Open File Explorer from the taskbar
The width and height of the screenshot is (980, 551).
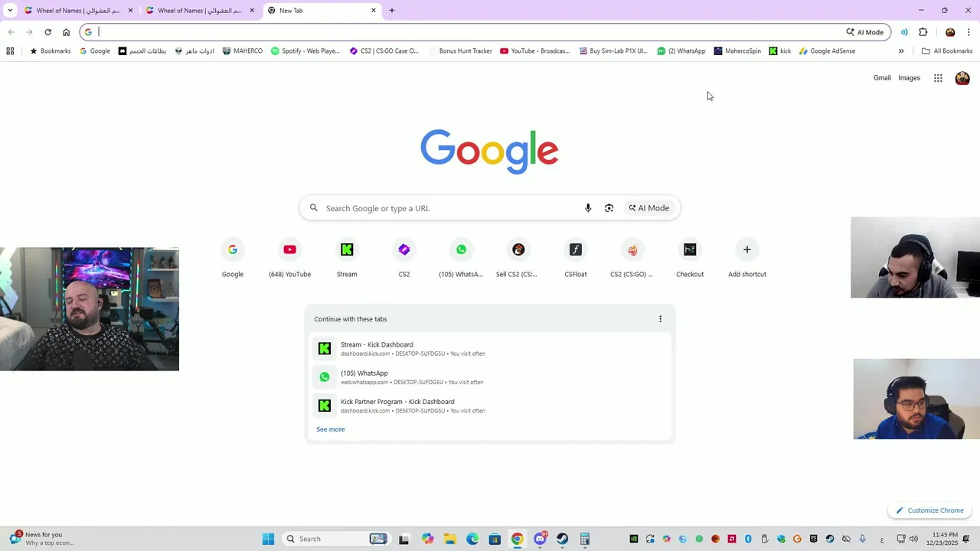[449, 539]
